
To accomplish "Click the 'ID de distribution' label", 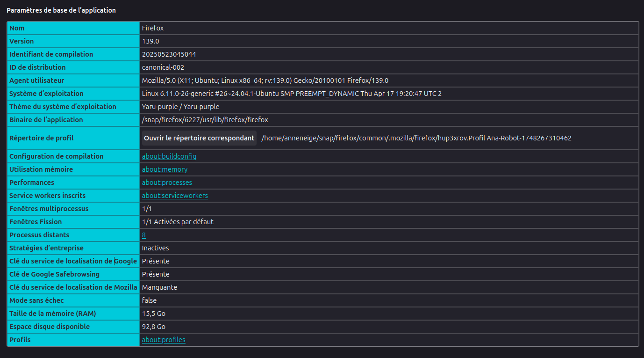I will click(37, 67).
